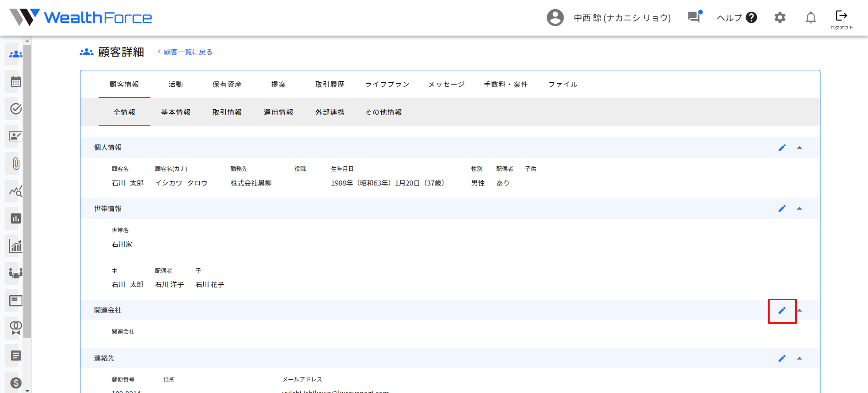Switch to the 取引履歴 tab
Viewport: 868px width, 393px height.
tap(330, 84)
